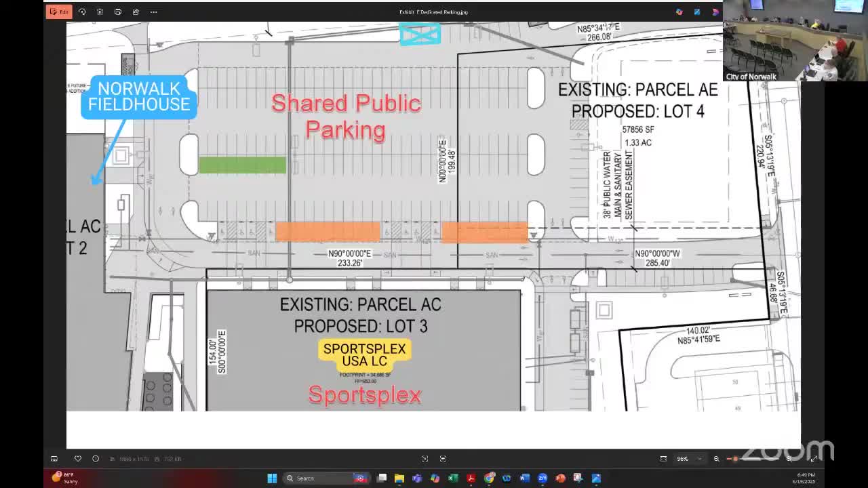Viewport: 868px width, 488px height.
Task: Open Zoom from the taskbar
Action: 542,479
